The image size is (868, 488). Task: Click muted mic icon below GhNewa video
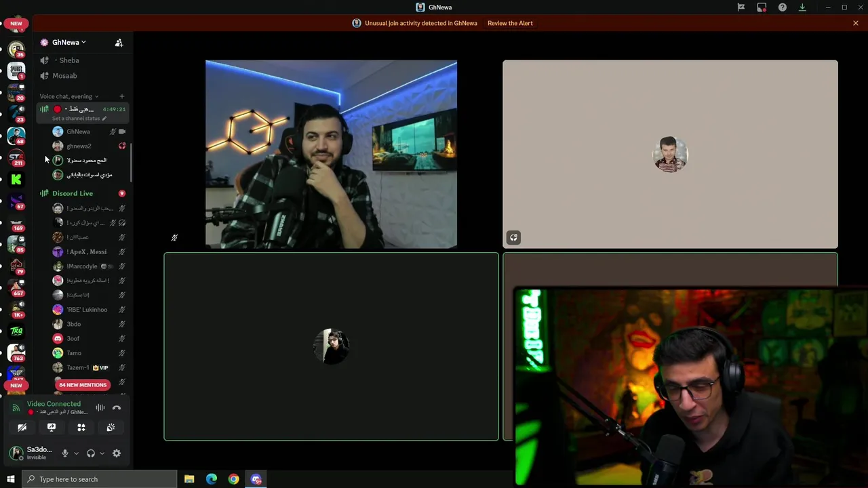174,237
